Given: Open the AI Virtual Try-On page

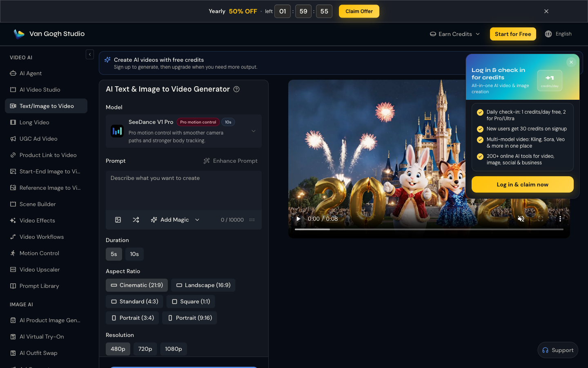Looking at the screenshot, I should pos(46,337).
